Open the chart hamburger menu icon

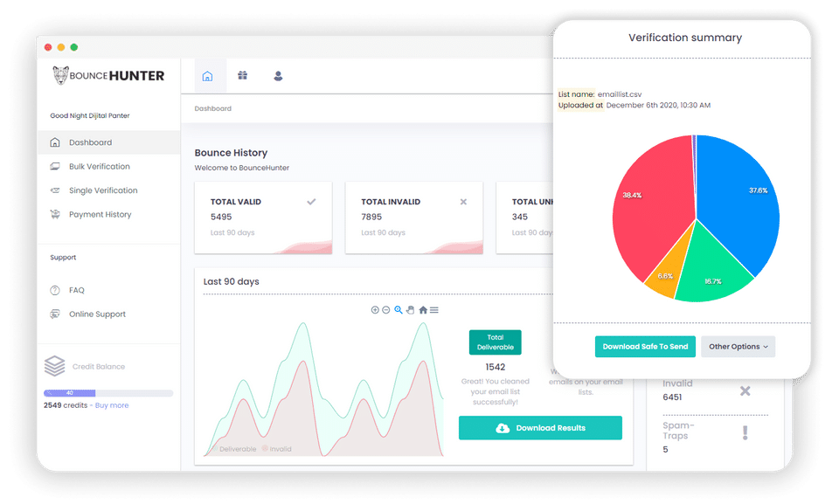click(434, 310)
